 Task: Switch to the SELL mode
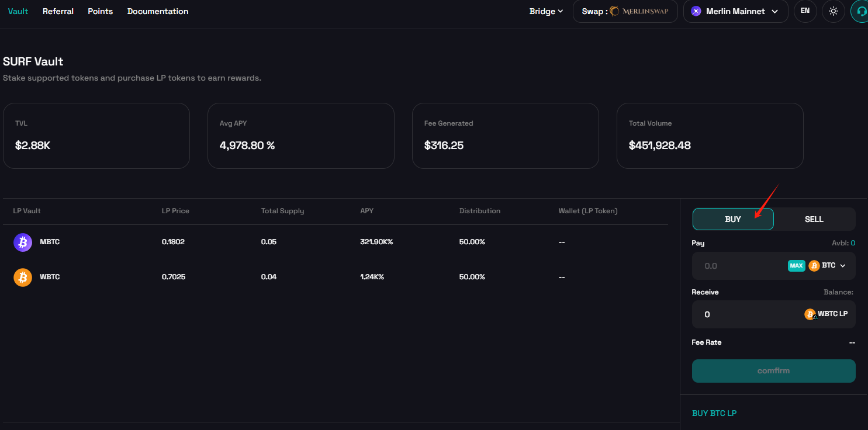pos(814,219)
